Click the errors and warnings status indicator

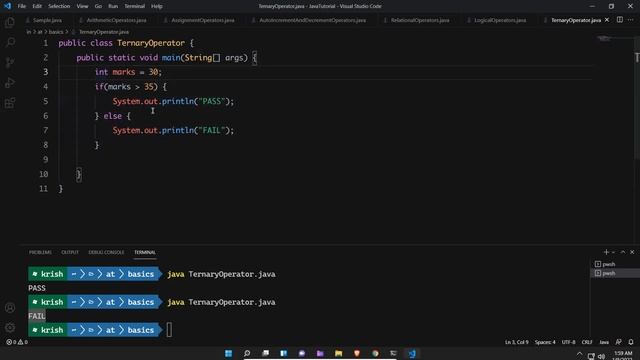pyautogui.click(x=17, y=342)
